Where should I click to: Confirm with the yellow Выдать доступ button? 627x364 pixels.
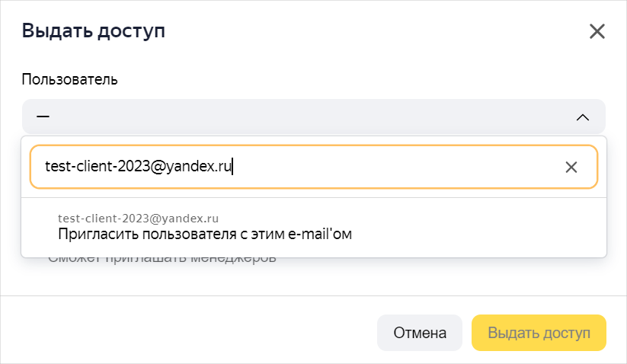pyautogui.click(x=539, y=333)
